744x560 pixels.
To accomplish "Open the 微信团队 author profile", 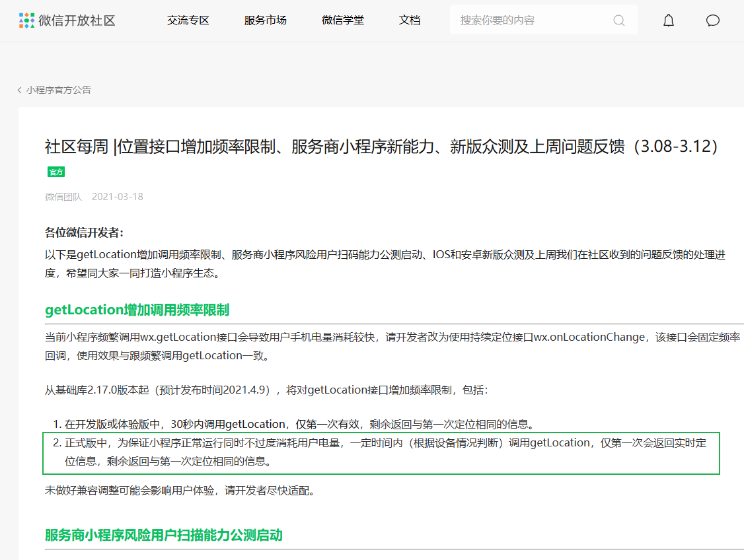I will coord(63,197).
